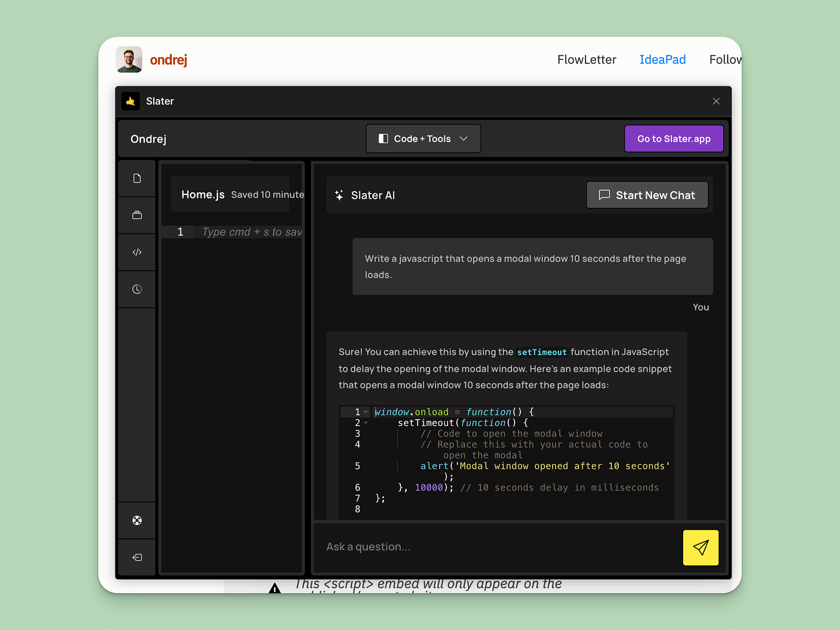The width and height of the screenshot is (840, 630).
Task: Open the projects stack icon in sidebar
Action: click(137, 215)
